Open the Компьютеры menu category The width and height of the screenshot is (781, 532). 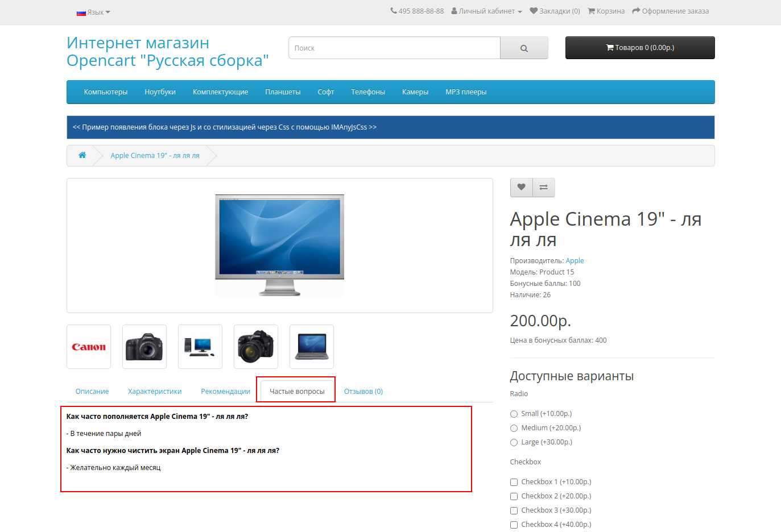[106, 92]
